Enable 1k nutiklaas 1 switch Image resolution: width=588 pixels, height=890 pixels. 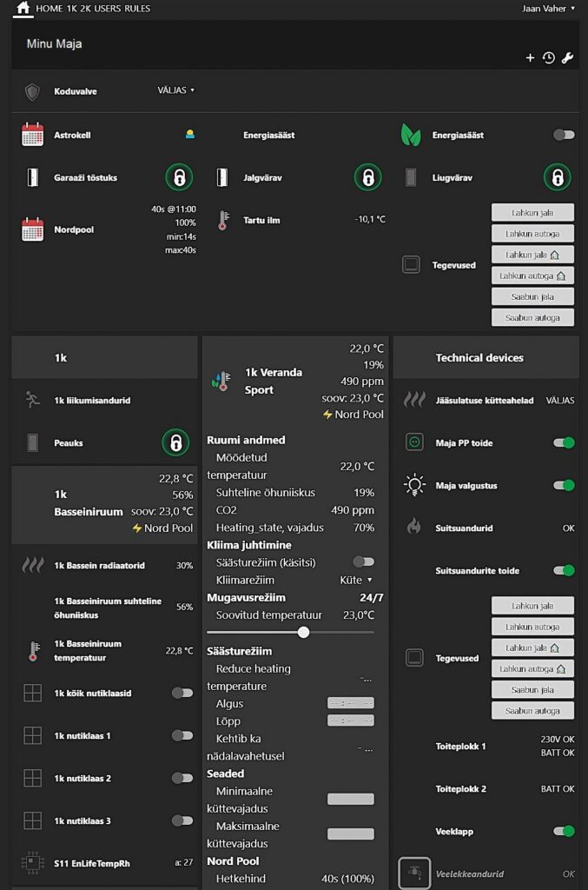(x=182, y=735)
